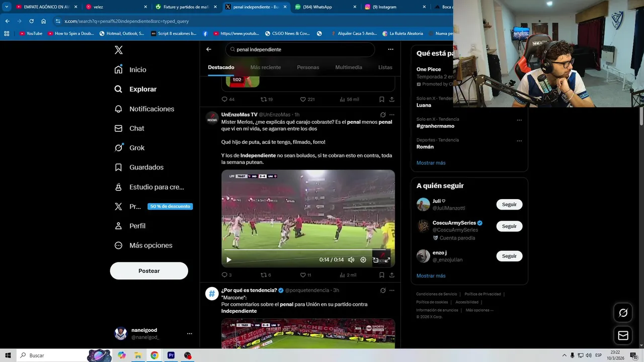
Task: Open Perfil in the sidebar
Action: 130,226
